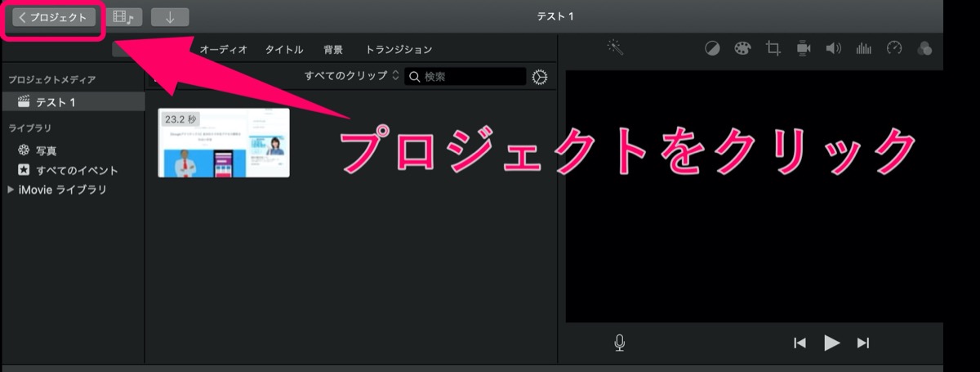Open the volume speaker tool
980x372 pixels.
[833, 49]
